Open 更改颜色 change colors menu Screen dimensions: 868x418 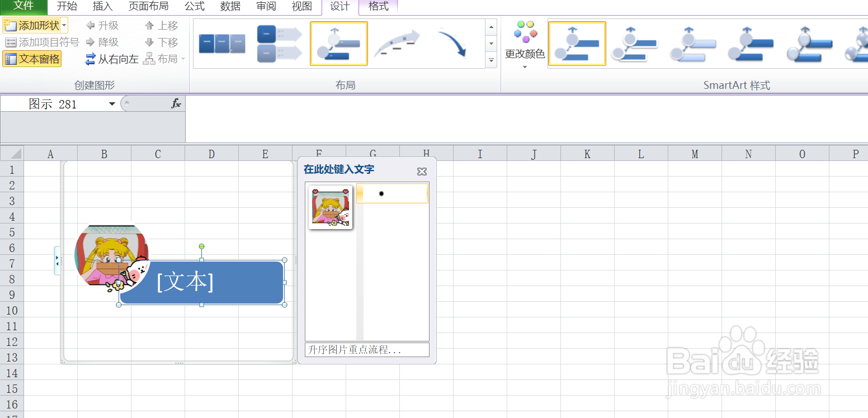click(525, 45)
